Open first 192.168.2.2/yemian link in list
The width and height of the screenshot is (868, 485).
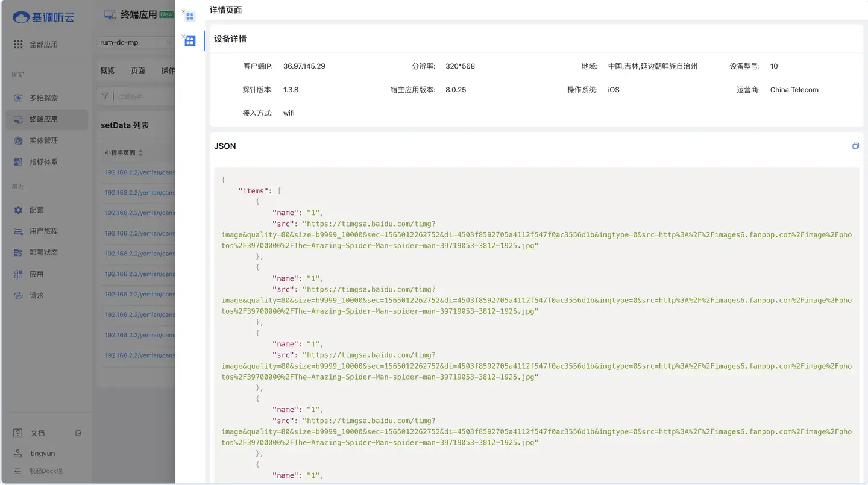(x=140, y=172)
